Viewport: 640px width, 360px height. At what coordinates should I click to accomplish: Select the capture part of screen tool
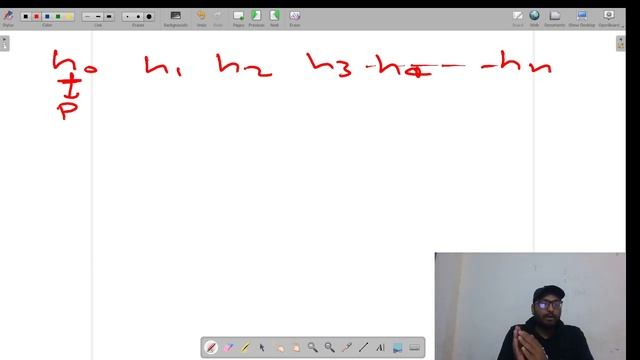(x=398, y=348)
